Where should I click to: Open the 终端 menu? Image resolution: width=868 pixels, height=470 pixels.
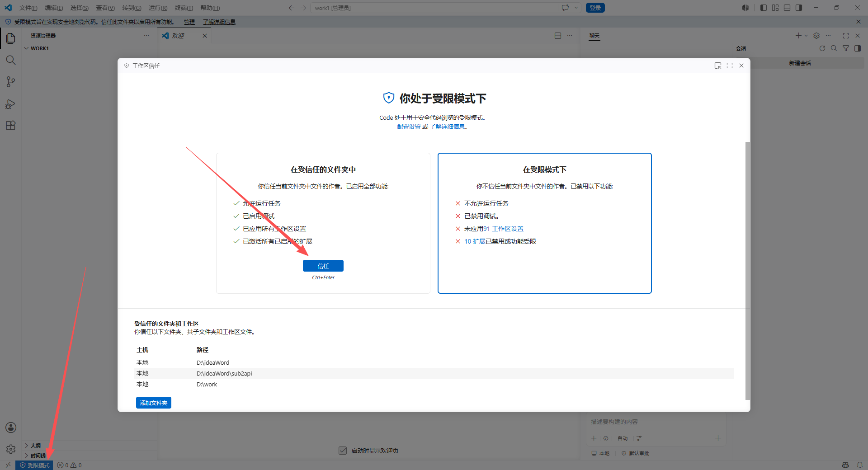pos(184,8)
